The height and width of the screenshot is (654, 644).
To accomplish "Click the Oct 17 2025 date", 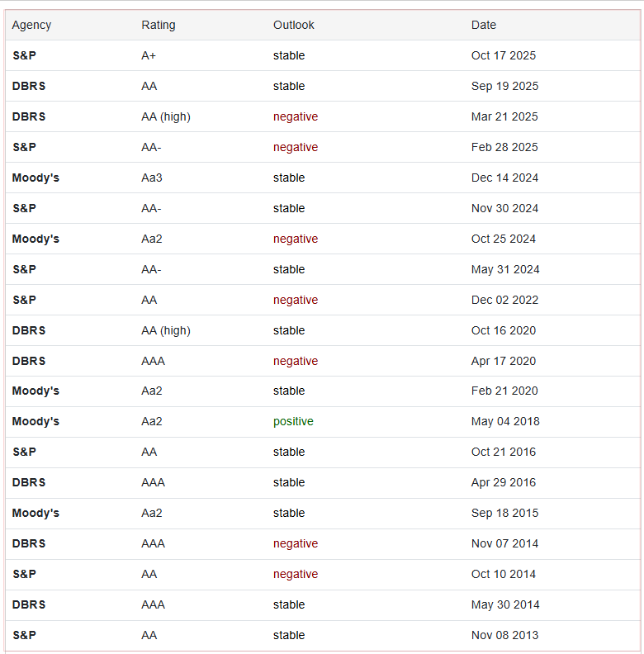I will 503,55.
